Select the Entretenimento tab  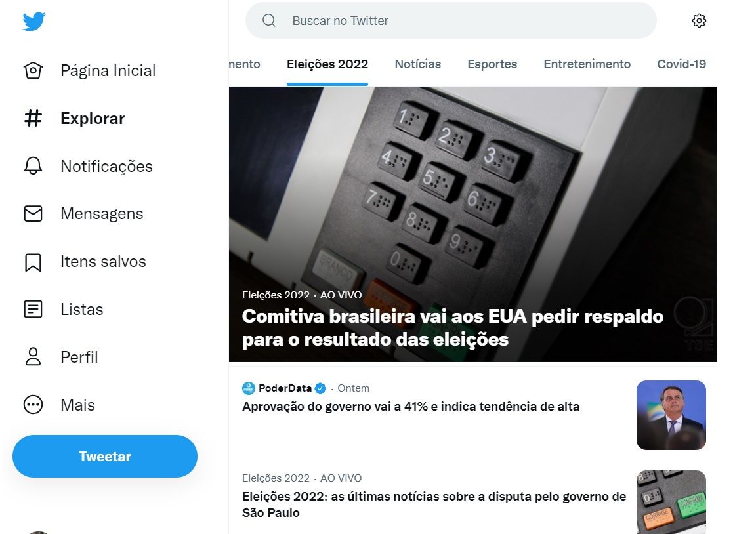[587, 64]
